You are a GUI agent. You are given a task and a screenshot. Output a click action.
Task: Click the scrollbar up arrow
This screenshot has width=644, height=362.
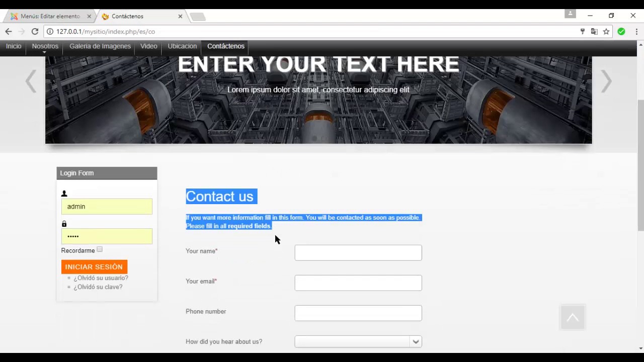pyautogui.click(x=640, y=44)
